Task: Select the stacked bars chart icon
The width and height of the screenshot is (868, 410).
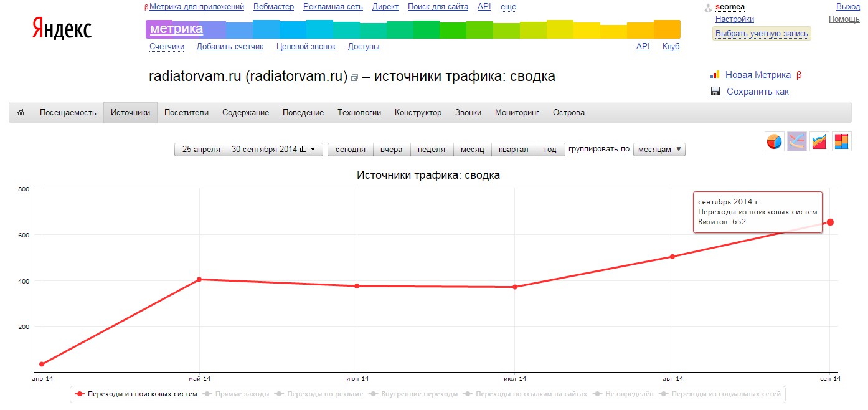Action: click(x=842, y=141)
